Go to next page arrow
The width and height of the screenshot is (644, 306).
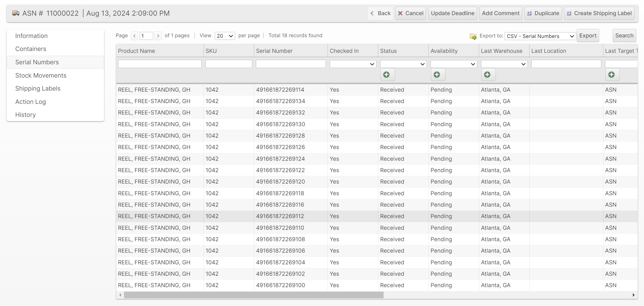(158, 36)
